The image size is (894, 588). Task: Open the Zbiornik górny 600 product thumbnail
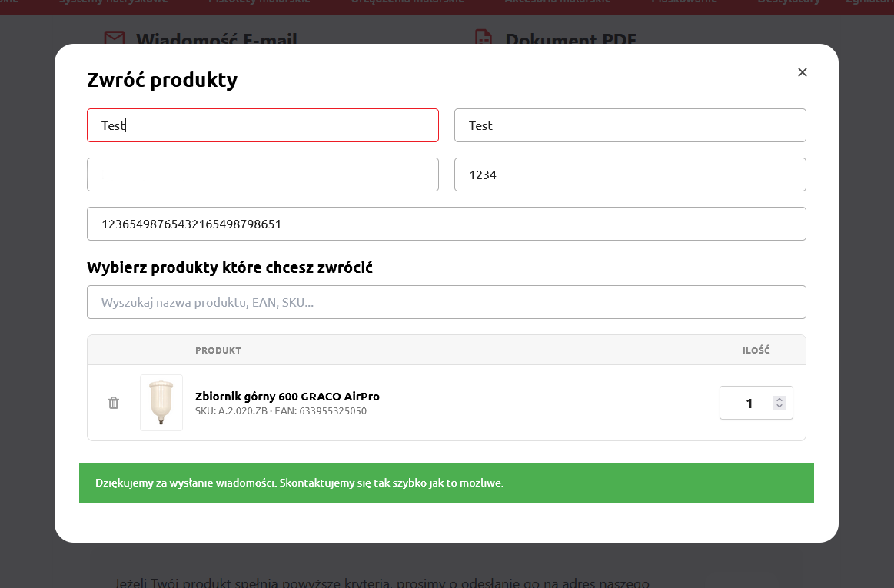pos(161,403)
